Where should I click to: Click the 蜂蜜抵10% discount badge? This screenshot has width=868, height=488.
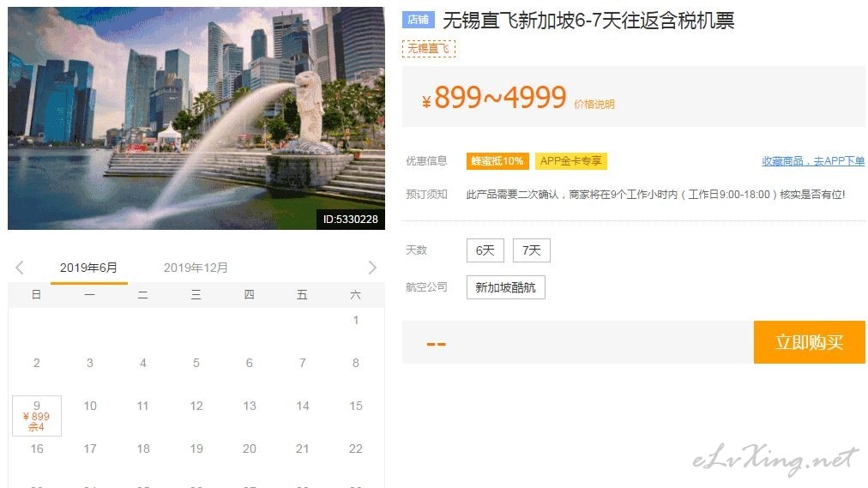pyautogui.click(x=497, y=161)
